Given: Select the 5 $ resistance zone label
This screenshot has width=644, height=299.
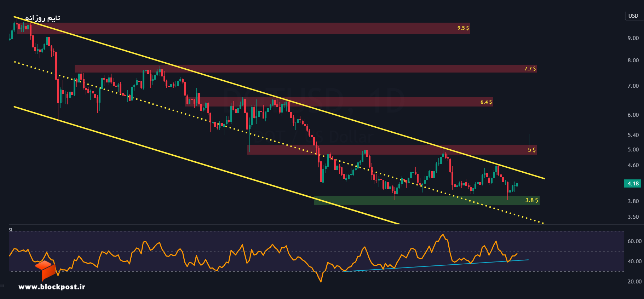Looking at the screenshot, I should click(x=532, y=150).
